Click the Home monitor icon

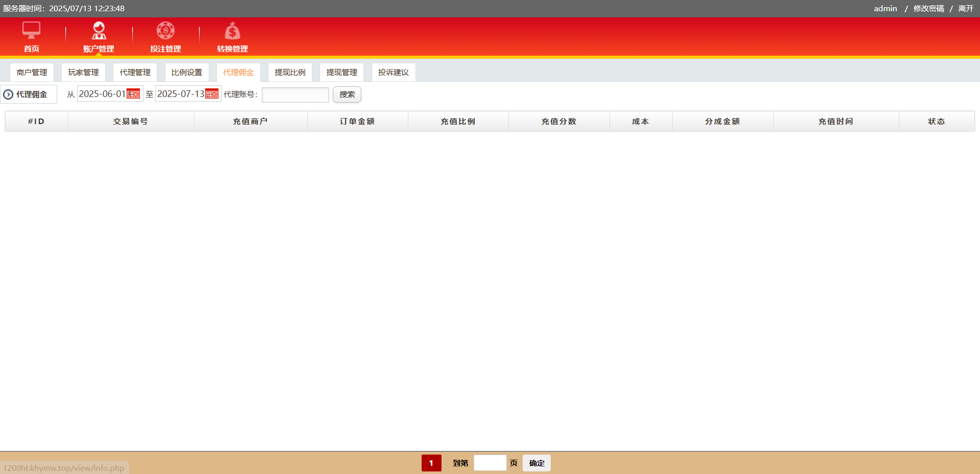tap(31, 31)
